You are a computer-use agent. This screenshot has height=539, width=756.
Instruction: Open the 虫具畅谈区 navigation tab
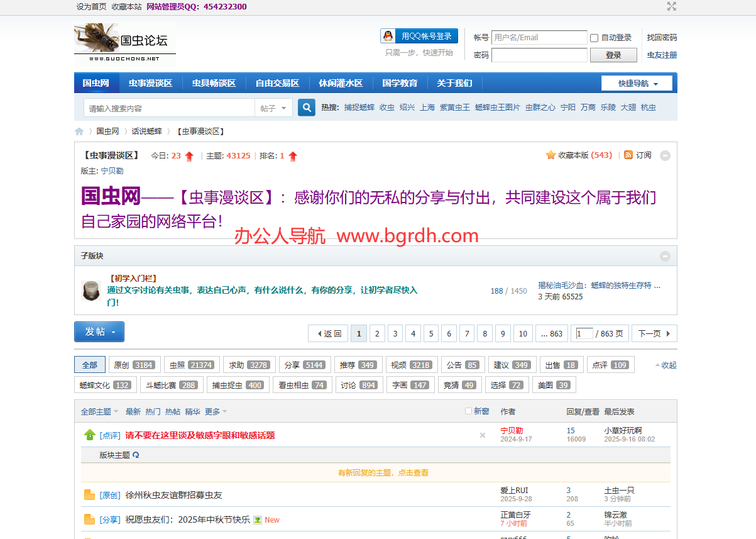click(x=214, y=83)
